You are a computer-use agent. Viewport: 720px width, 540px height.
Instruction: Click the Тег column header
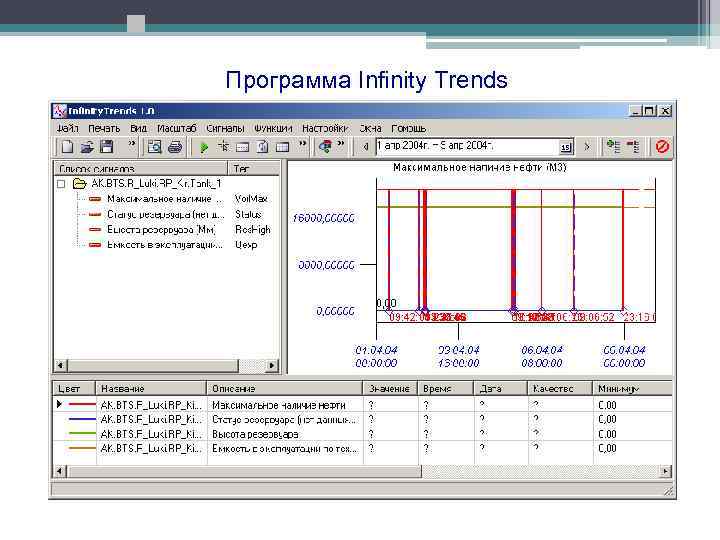(254, 168)
